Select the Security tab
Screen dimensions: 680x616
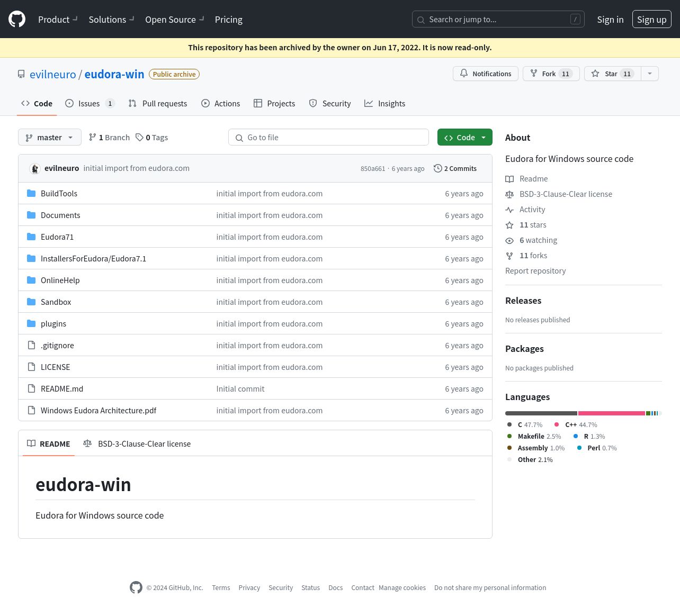click(330, 103)
